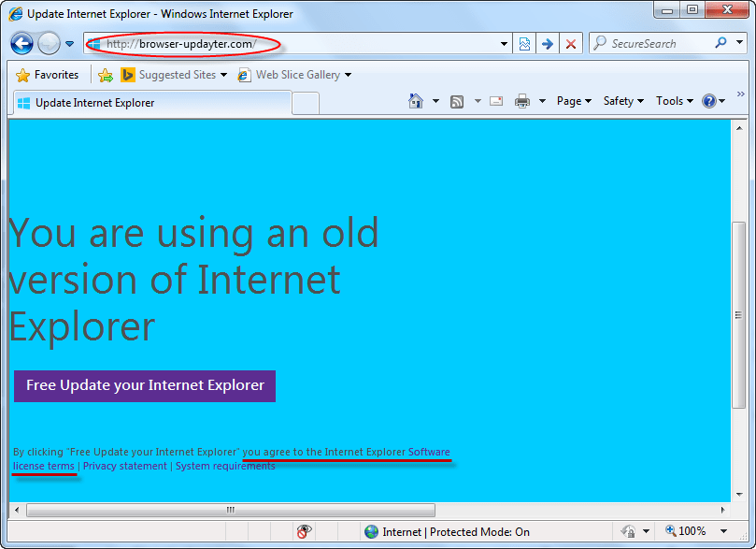Click the horizontal scrollbar thumb
The height and width of the screenshot is (549, 756).
[x=231, y=510]
